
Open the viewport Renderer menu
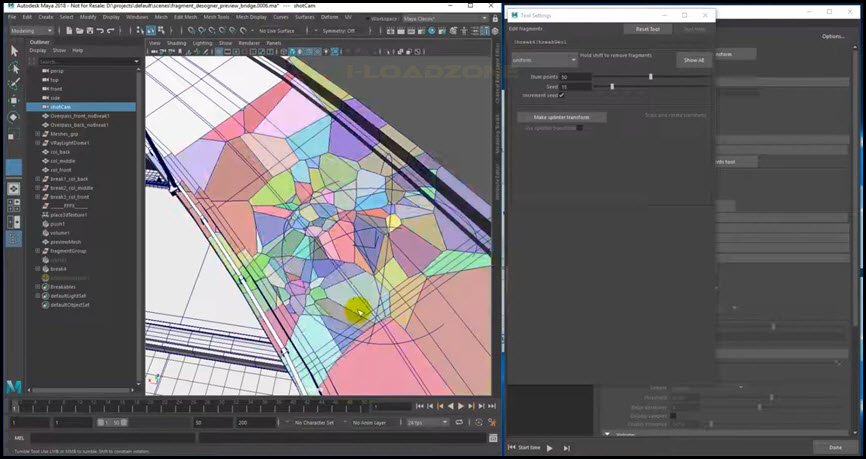[249, 43]
